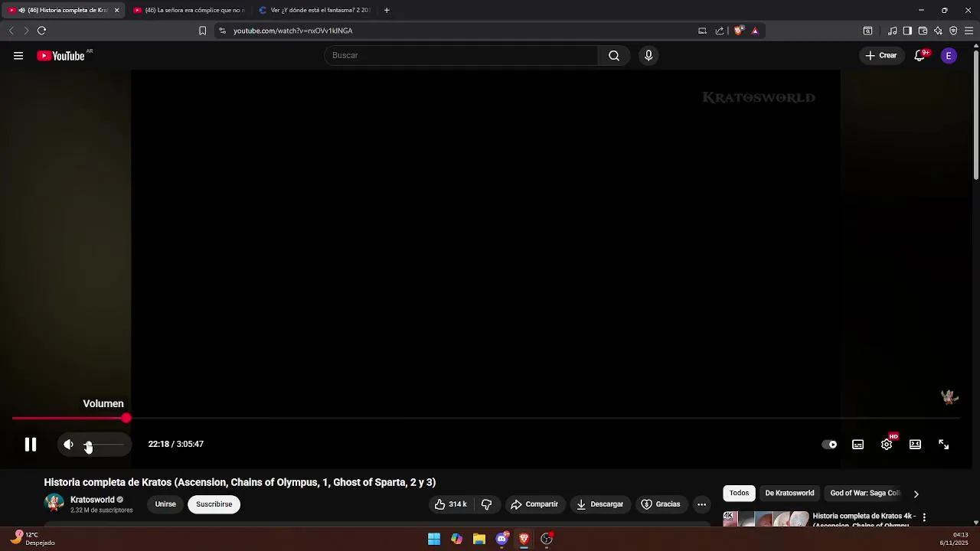Open the browser main menu
Viewport: 980px width, 551px height.
[x=969, y=31]
